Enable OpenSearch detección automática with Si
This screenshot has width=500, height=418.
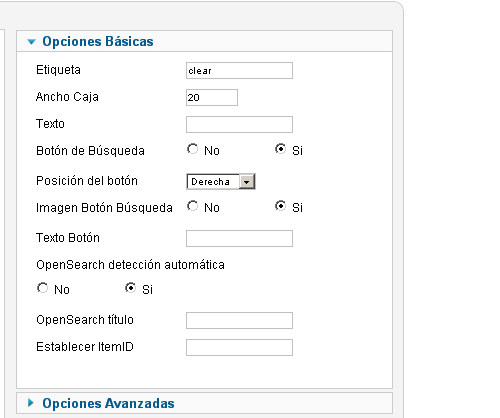click(x=130, y=288)
